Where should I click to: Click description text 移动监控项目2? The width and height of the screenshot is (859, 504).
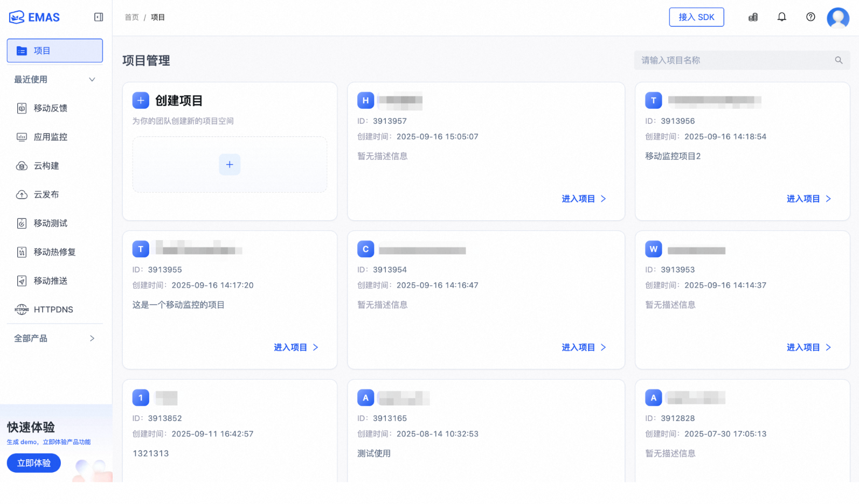click(x=673, y=156)
